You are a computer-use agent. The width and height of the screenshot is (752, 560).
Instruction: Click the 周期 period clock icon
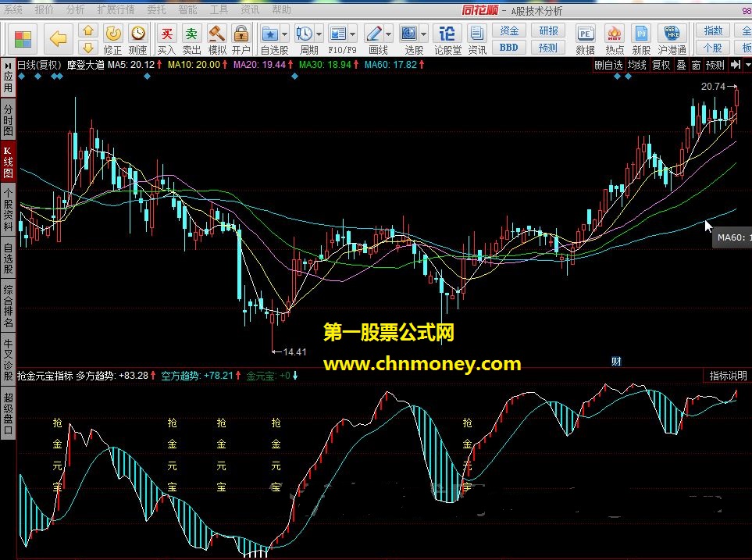(x=304, y=34)
